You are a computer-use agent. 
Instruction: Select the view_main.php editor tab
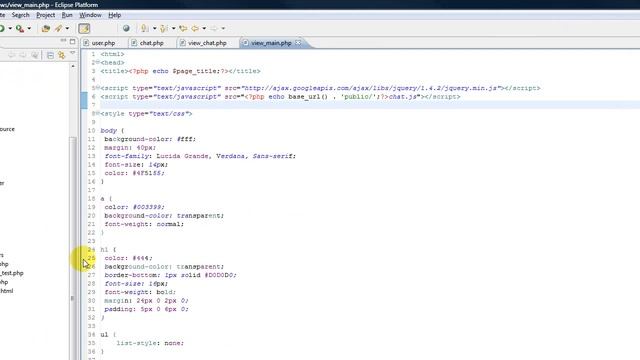coord(271,43)
